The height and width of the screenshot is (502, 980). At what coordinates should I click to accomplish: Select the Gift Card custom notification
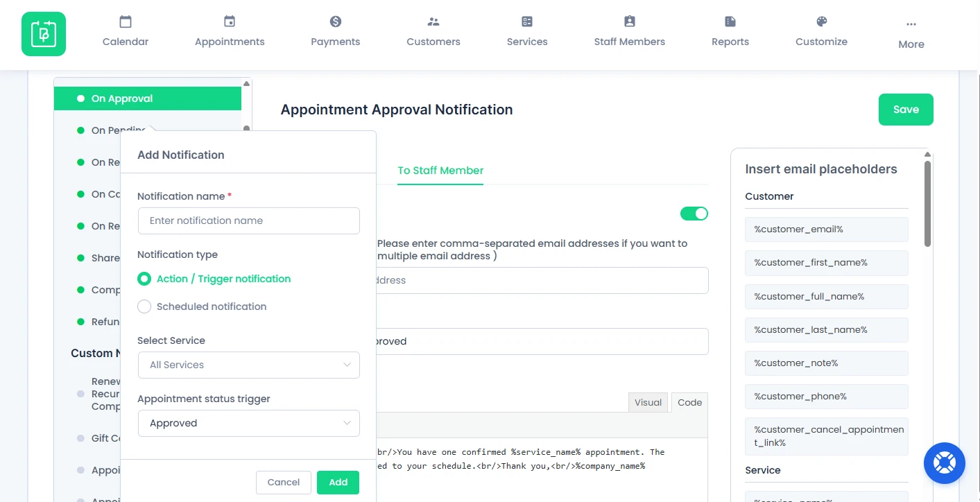(x=98, y=438)
